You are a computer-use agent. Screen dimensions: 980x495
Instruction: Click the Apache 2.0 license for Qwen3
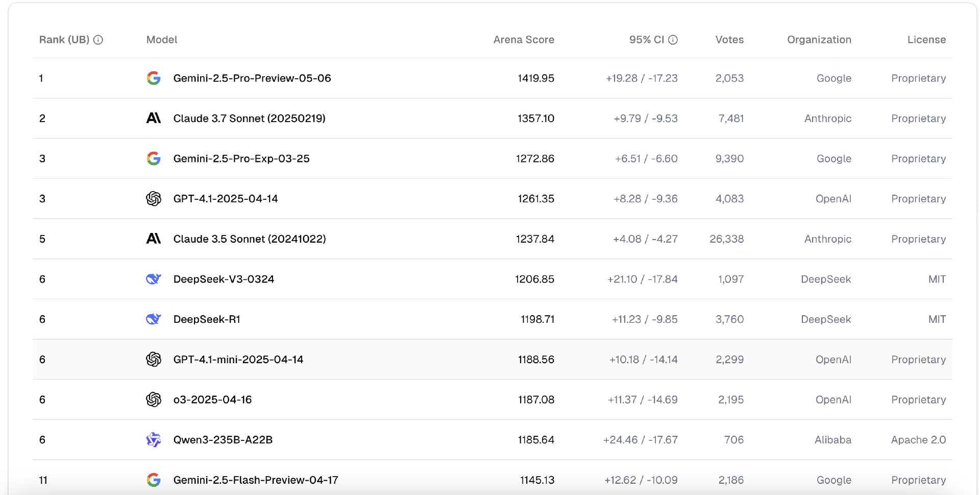point(918,440)
